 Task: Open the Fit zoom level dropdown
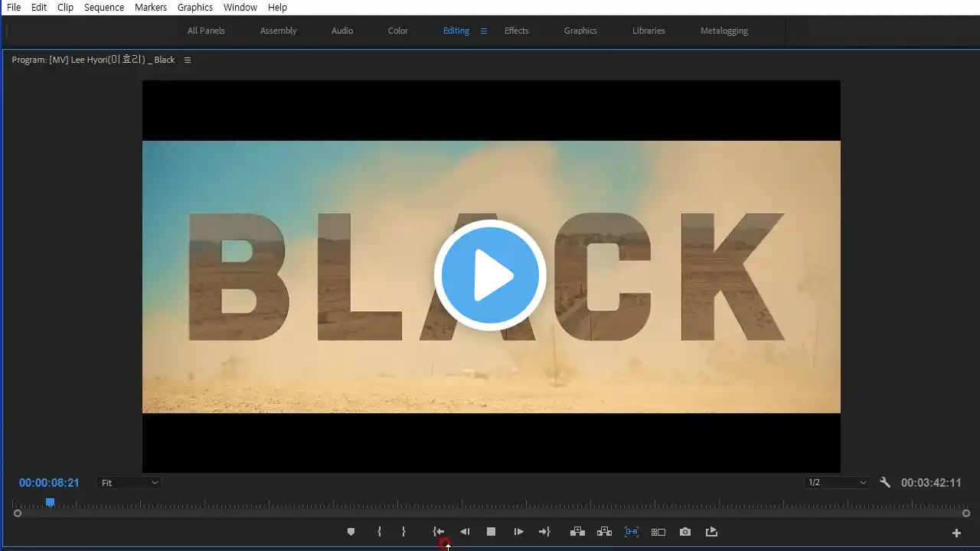coord(129,483)
